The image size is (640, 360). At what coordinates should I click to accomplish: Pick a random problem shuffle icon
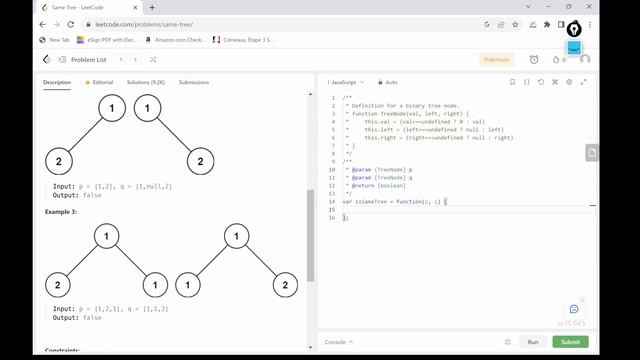click(153, 60)
